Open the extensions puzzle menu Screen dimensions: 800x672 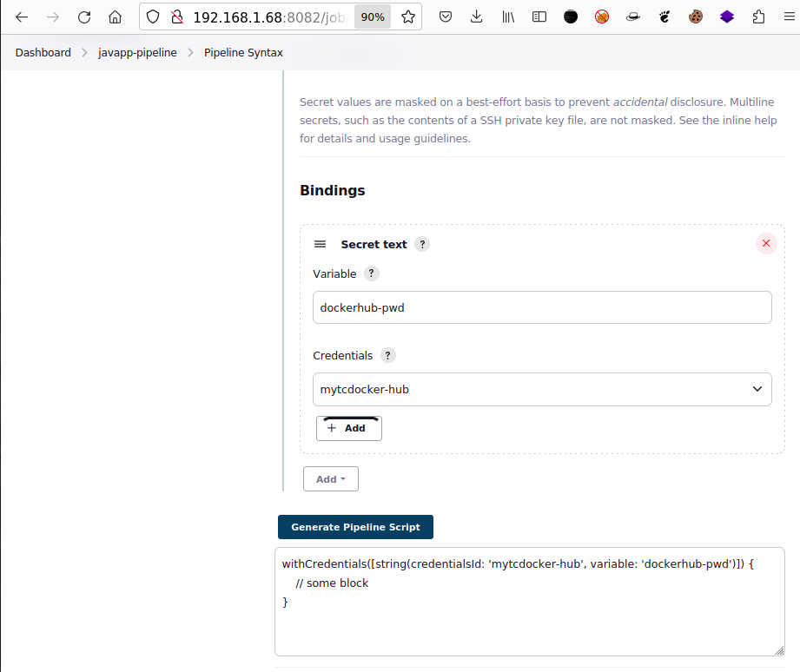pos(758,17)
